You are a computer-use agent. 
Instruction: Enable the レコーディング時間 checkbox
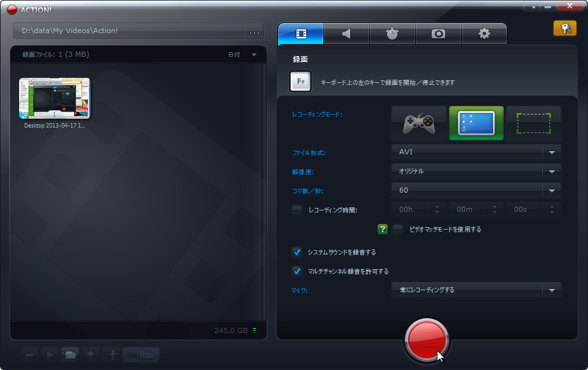(x=297, y=210)
